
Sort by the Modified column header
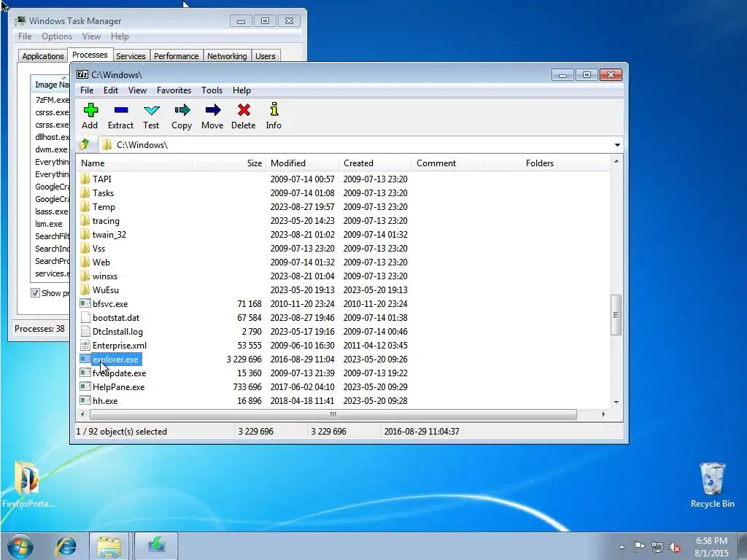302,163
